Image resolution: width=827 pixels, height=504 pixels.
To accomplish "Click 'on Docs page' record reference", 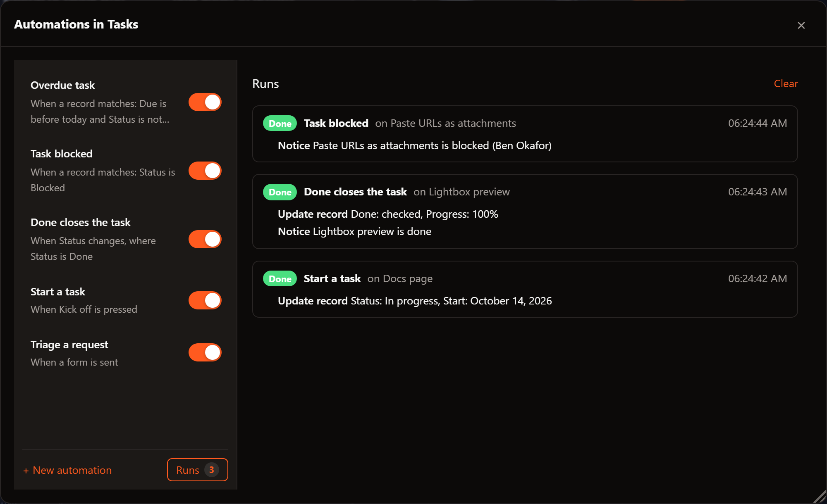I will (x=400, y=278).
